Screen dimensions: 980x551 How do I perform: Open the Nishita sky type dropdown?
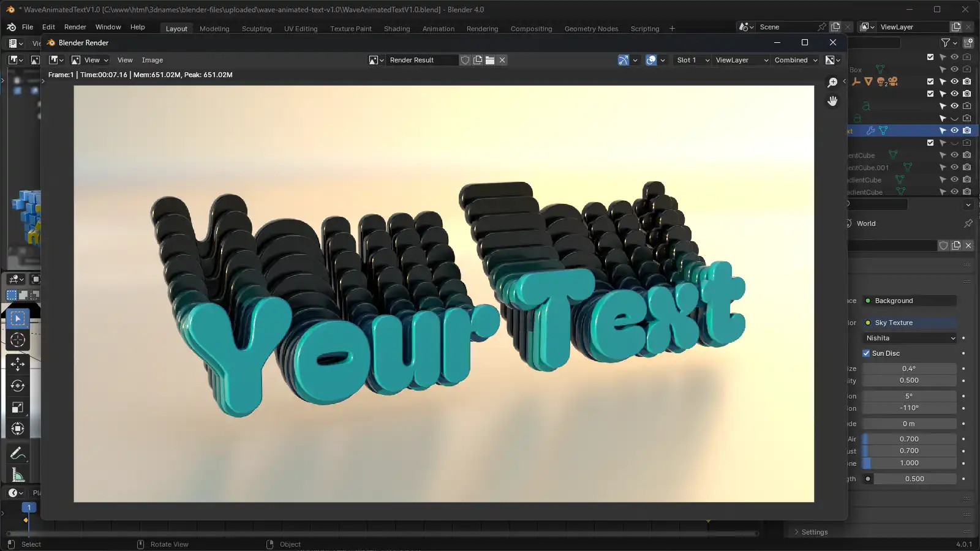pos(910,338)
